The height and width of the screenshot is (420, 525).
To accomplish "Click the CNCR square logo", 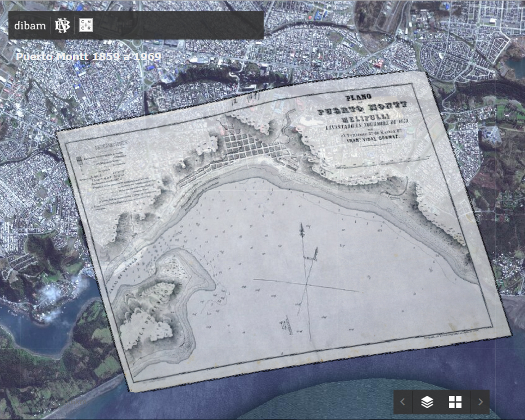I will tap(85, 25).
